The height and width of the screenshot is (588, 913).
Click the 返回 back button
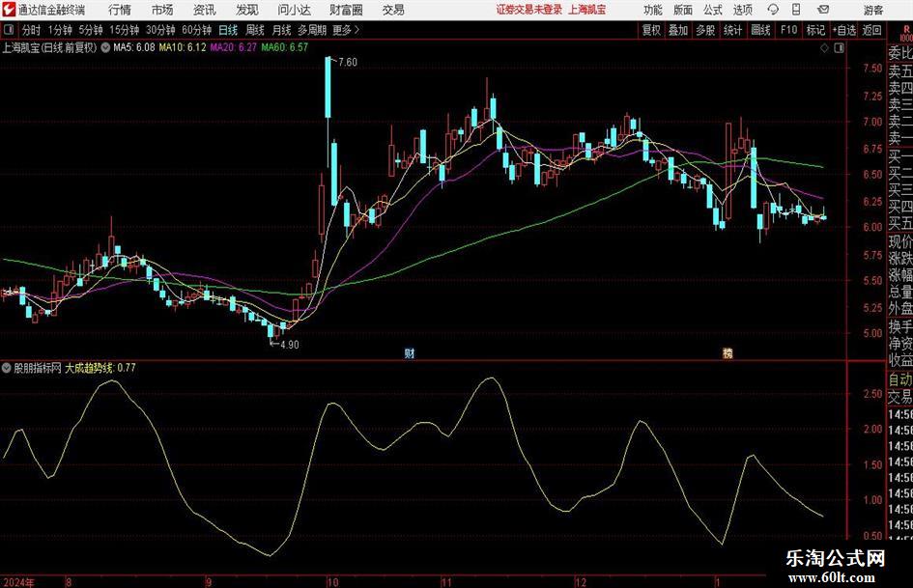click(872, 30)
